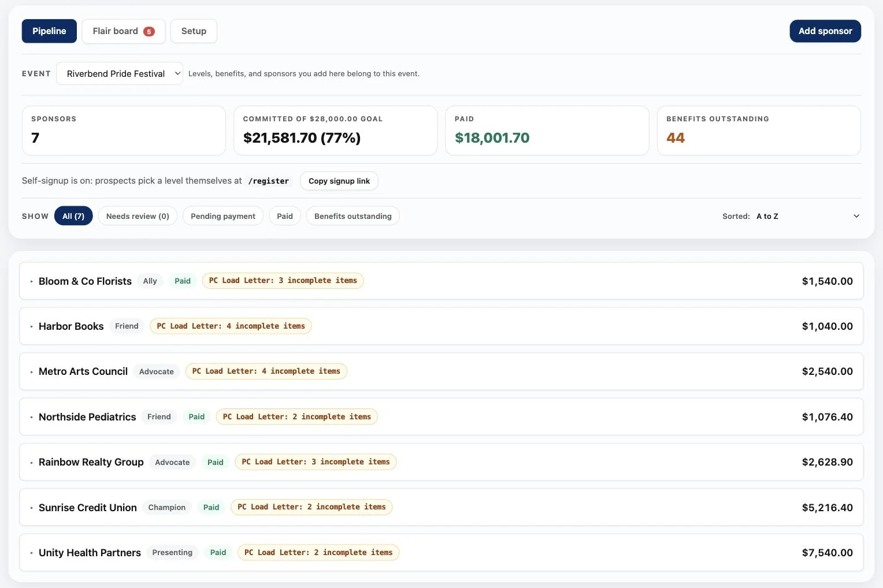
Task: Click the Sunrise Credit Union name
Action: click(88, 508)
